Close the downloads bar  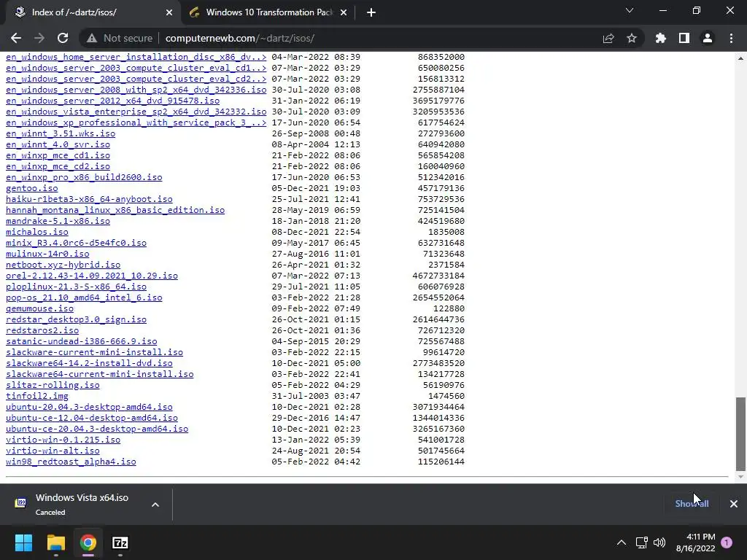click(x=734, y=503)
